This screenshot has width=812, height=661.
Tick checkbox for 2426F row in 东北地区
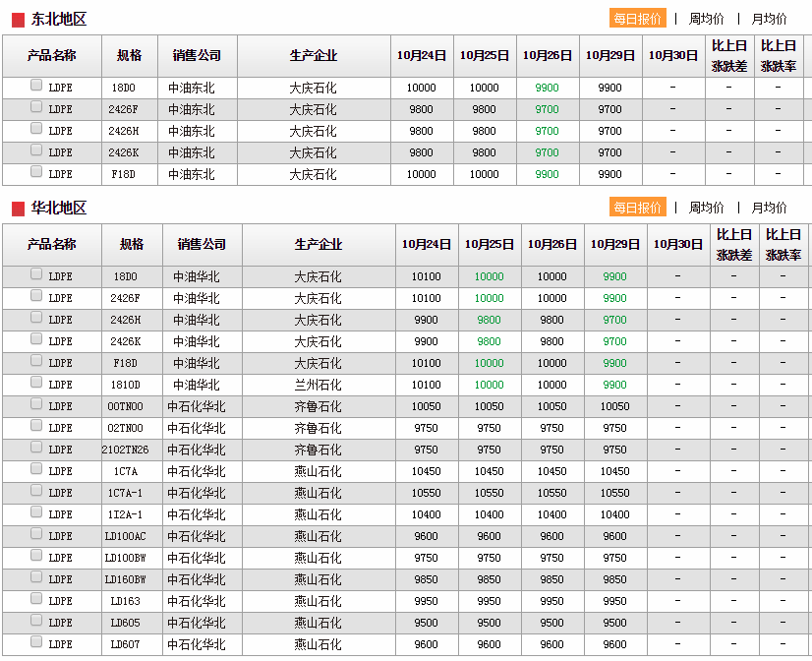[36, 106]
